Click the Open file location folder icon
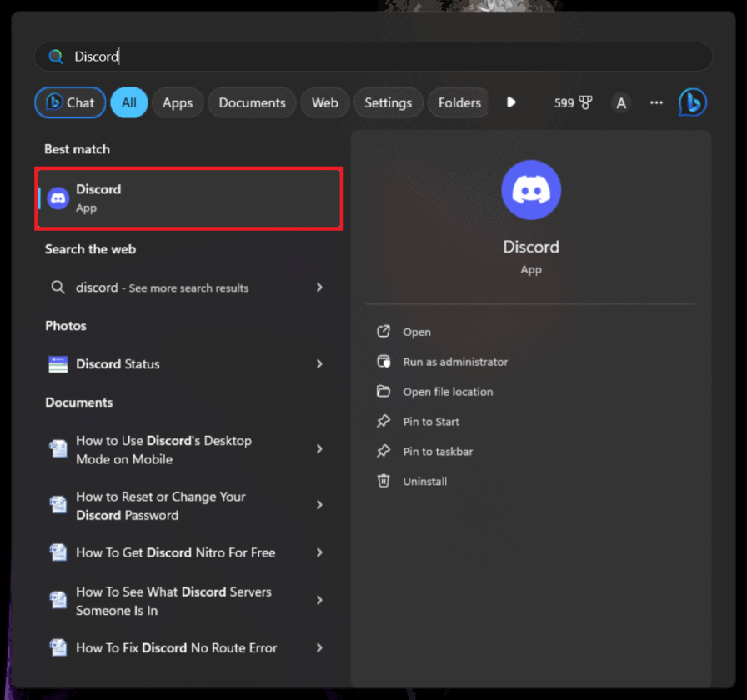747x700 pixels. point(384,392)
